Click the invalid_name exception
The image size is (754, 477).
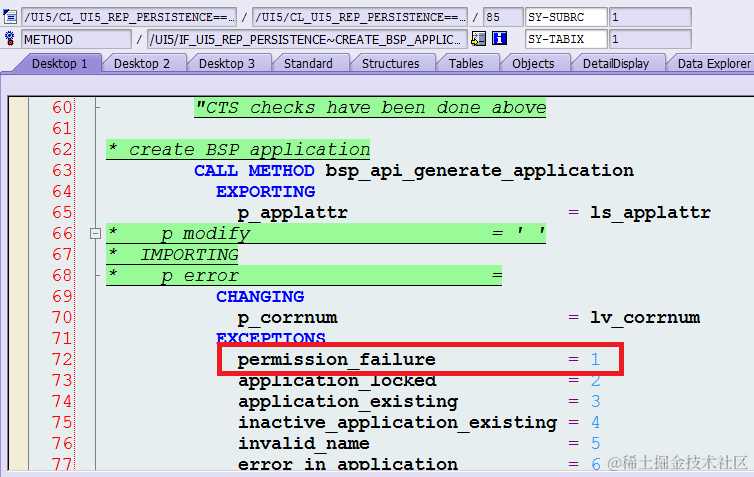pyautogui.click(x=304, y=444)
